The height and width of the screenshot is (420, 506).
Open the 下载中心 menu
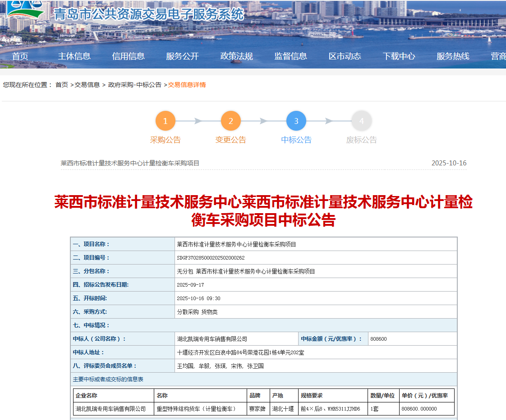tap(399, 56)
